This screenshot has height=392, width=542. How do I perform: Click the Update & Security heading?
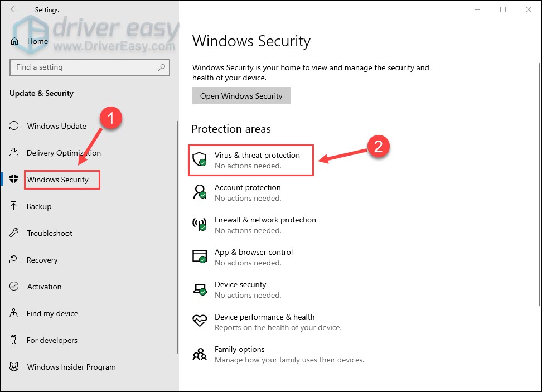point(41,93)
